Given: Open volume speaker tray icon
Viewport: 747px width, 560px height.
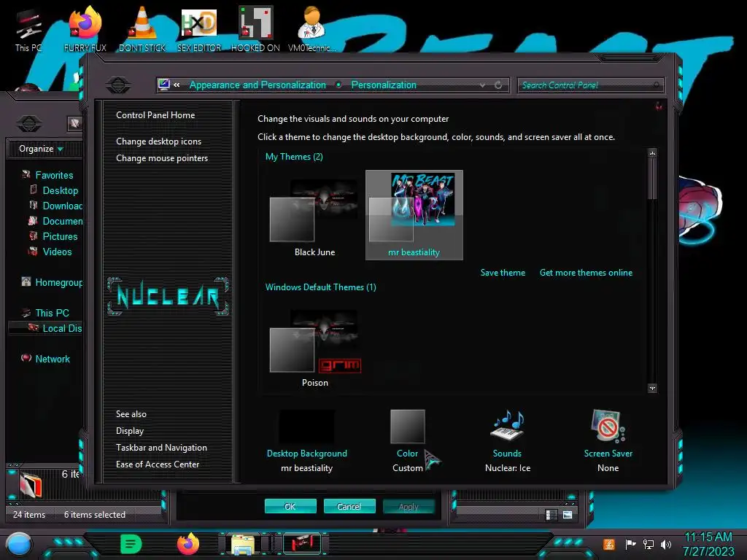Looking at the screenshot, I should click(666, 544).
